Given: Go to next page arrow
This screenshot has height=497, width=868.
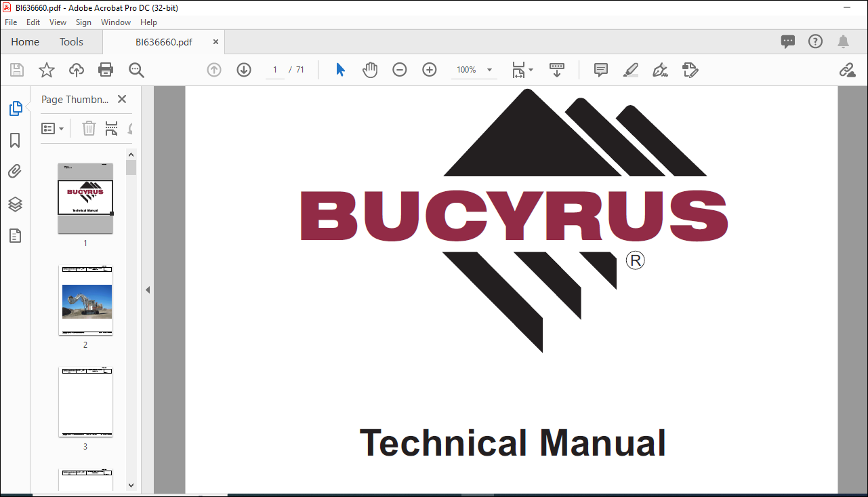Looking at the screenshot, I should (x=244, y=70).
